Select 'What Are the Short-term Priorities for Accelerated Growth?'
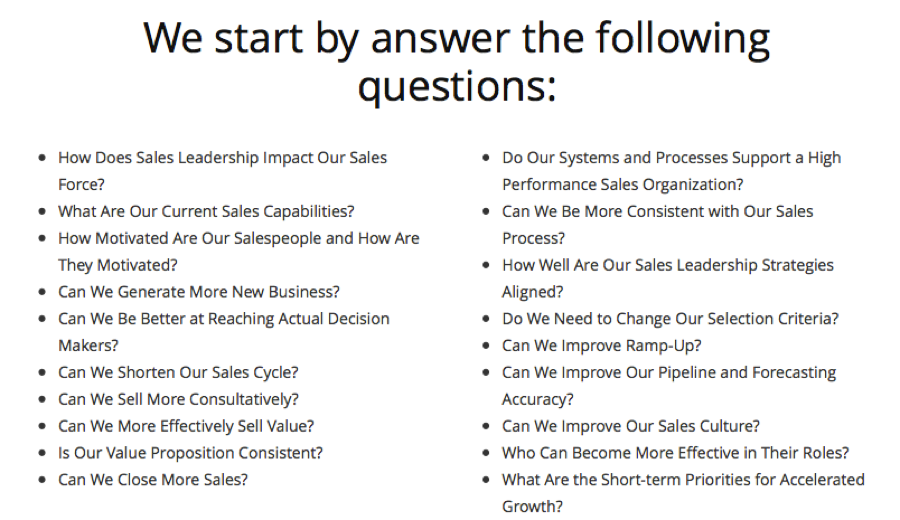 [684, 493]
